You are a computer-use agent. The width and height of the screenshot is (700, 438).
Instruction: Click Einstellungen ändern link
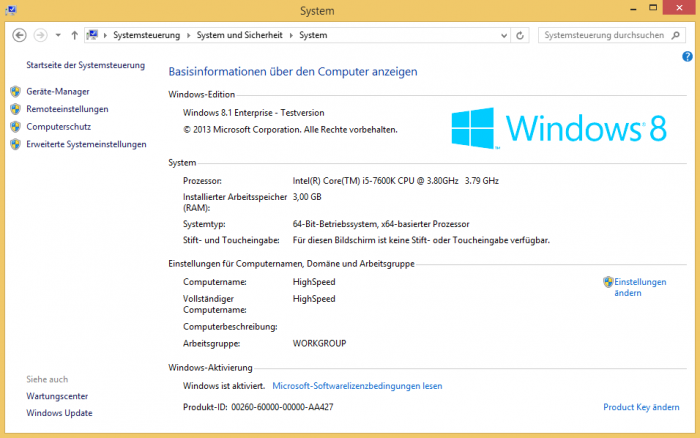pos(640,287)
